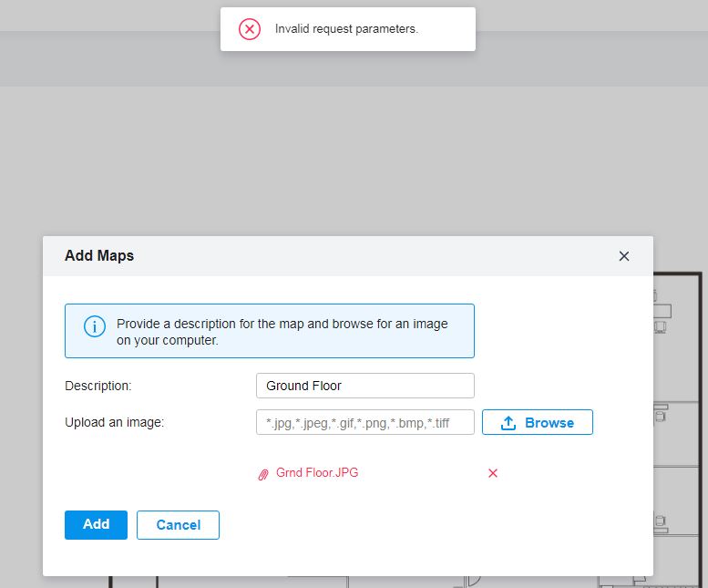Click the 'Invalid request parameters.' message text
This screenshot has width=708, height=588.
click(x=346, y=29)
